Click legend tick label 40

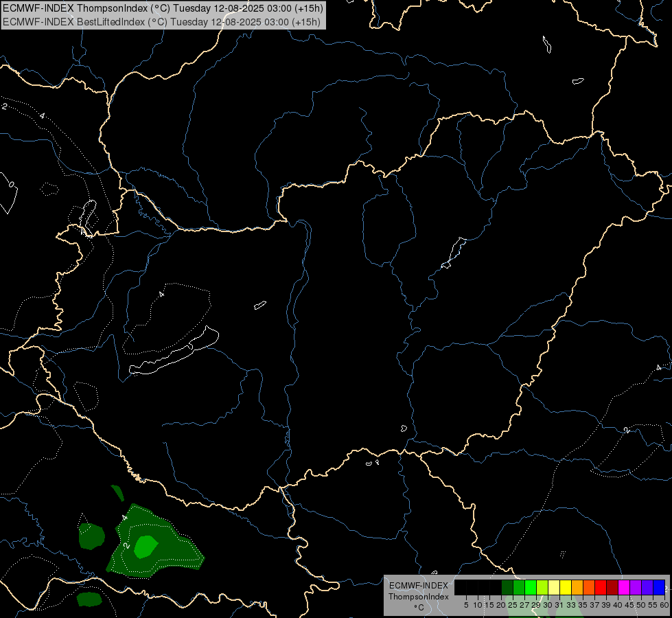pyautogui.click(x=618, y=605)
